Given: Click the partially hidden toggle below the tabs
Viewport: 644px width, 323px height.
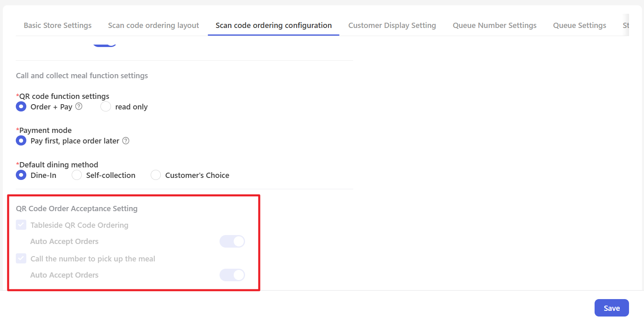Looking at the screenshot, I should (105, 44).
